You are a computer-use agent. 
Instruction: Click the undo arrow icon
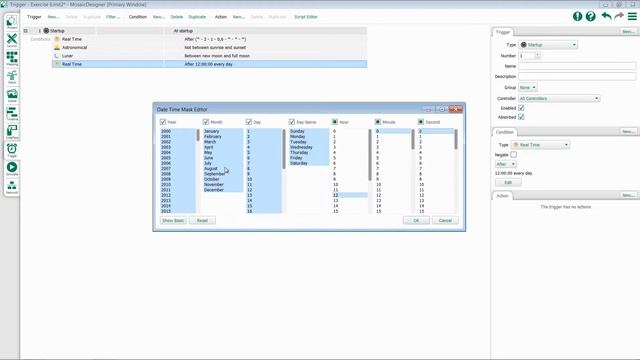coord(606,16)
